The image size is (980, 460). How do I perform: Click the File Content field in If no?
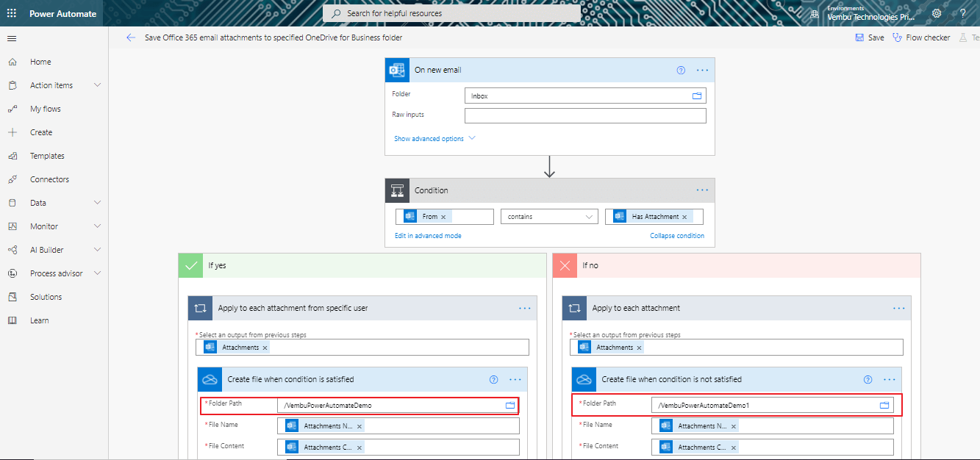click(773, 447)
